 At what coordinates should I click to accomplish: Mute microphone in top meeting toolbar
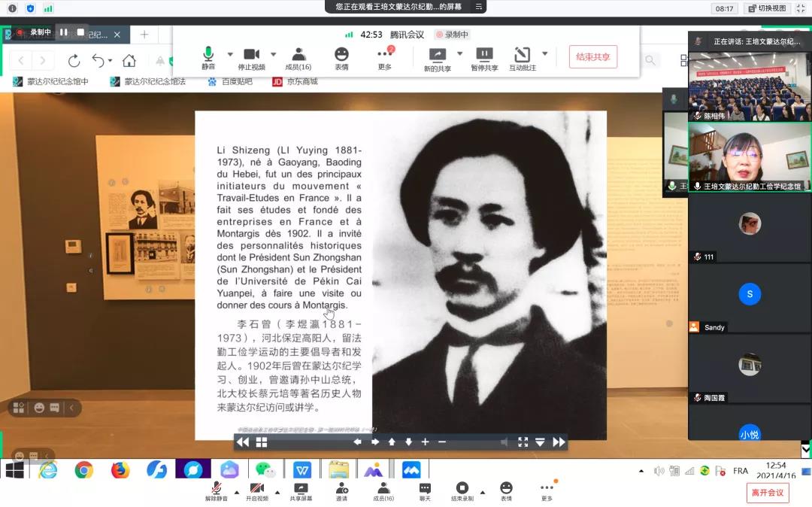pos(208,57)
